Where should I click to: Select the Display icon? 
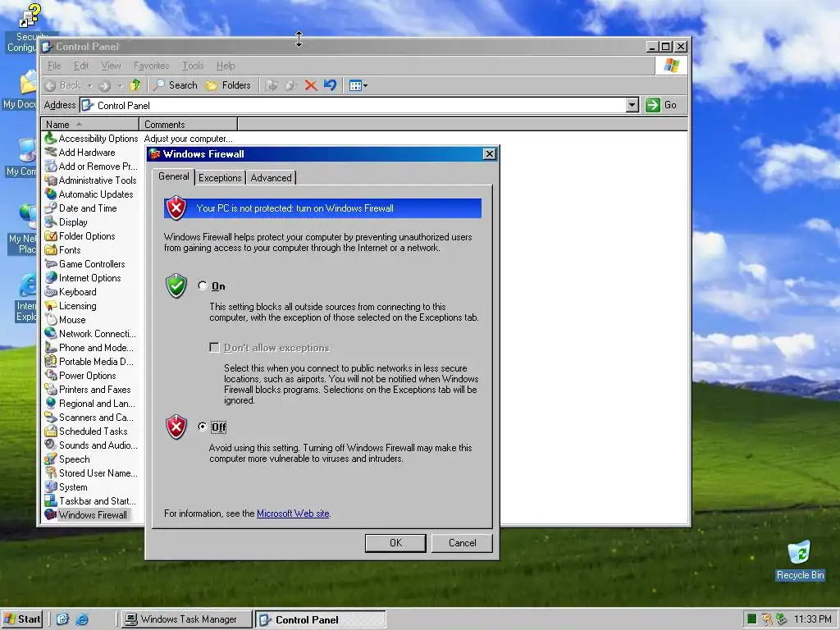[50, 221]
